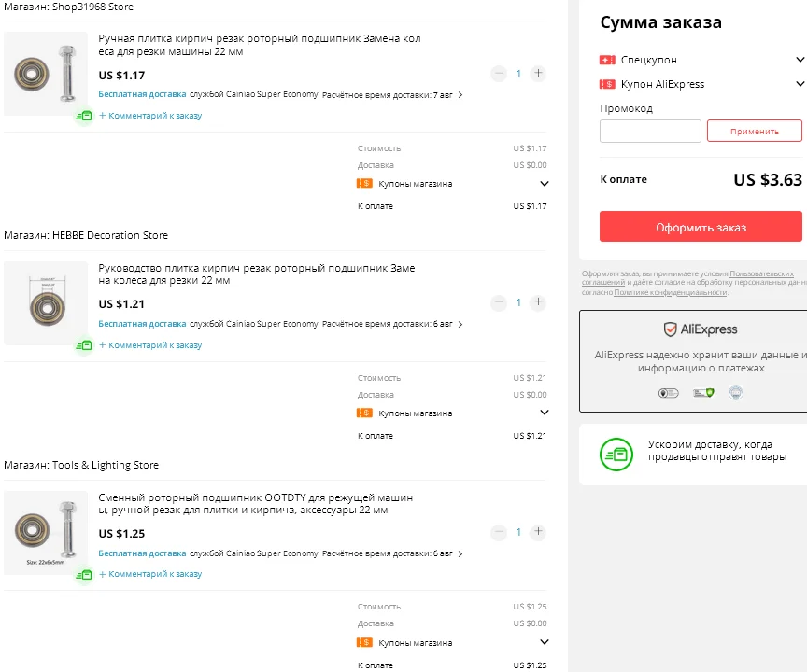Image resolution: width=807 pixels, height=672 pixels.
Task: Open product thumbnail for $1.21 cutter wheel
Action: click(46, 303)
